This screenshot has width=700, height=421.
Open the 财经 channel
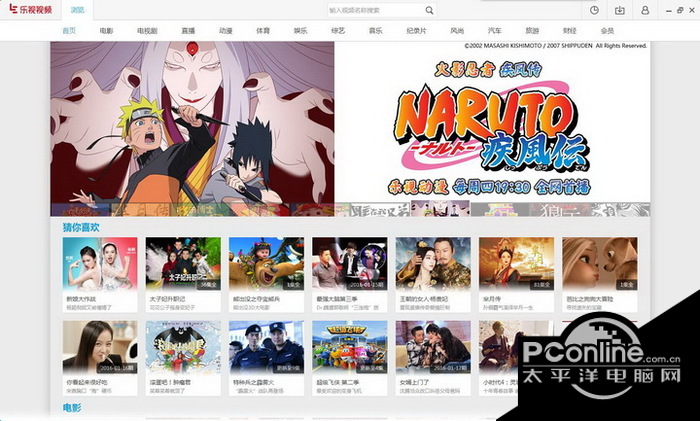tap(570, 31)
